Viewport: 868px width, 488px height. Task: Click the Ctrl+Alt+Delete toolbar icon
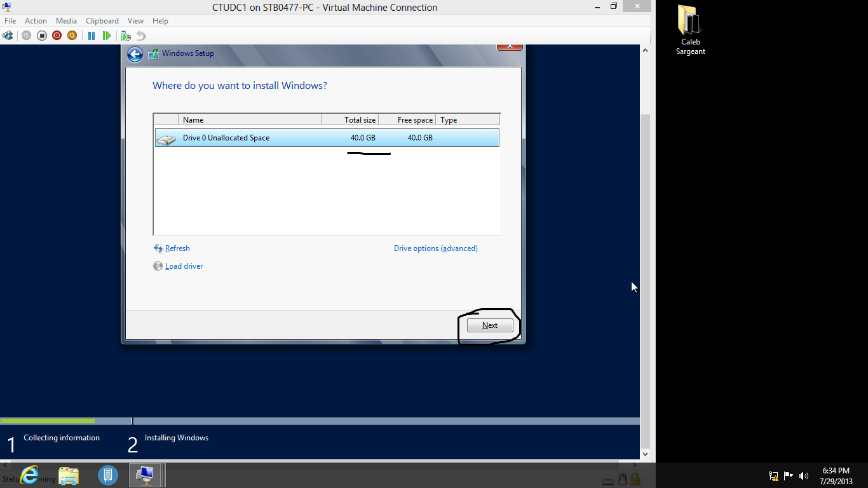coord(8,36)
